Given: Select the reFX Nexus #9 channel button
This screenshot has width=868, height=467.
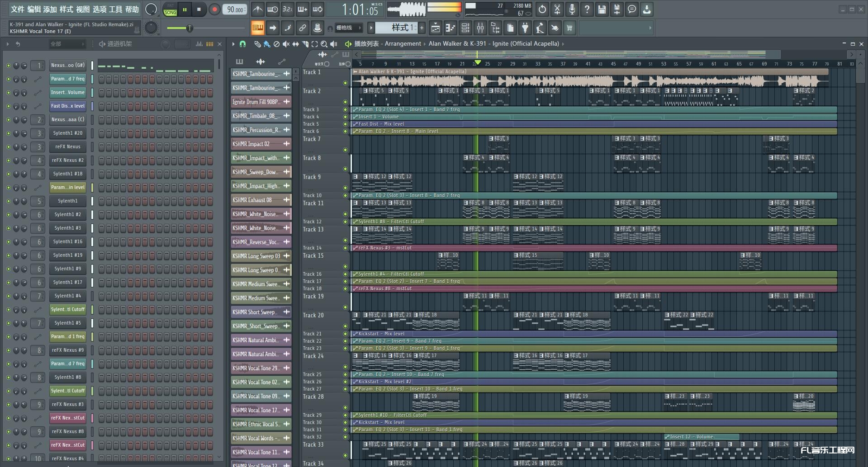Looking at the screenshot, I should (68, 350).
